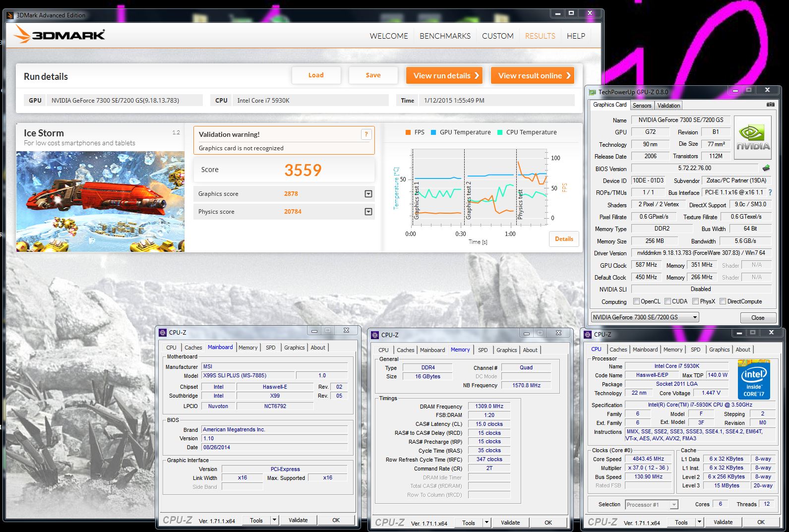
Task: Click the Ice Storm benchmark thumbnail
Action: click(x=100, y=201)
